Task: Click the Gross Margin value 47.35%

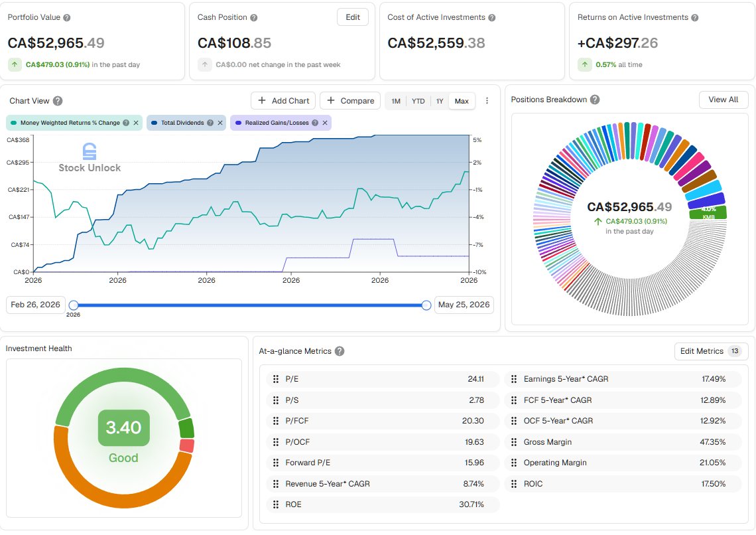Action: pyautogui.click(x=713, y=442)
